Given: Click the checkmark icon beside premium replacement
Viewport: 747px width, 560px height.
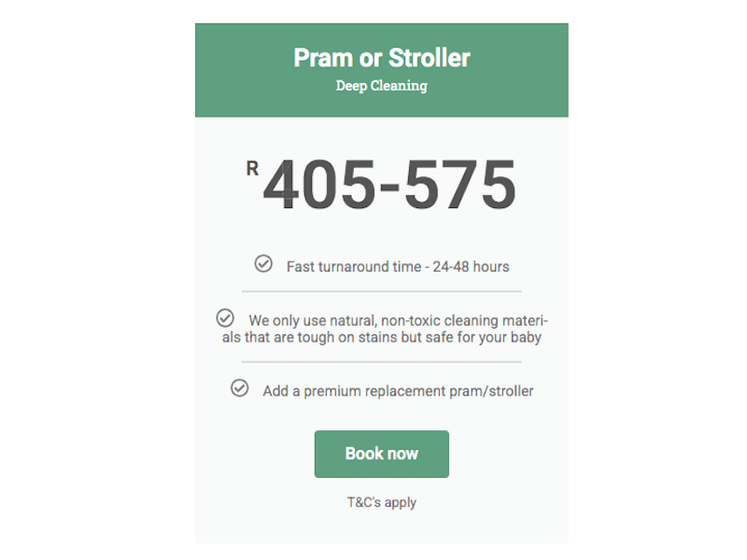Looking at the screenshot, I should (240, 388).
